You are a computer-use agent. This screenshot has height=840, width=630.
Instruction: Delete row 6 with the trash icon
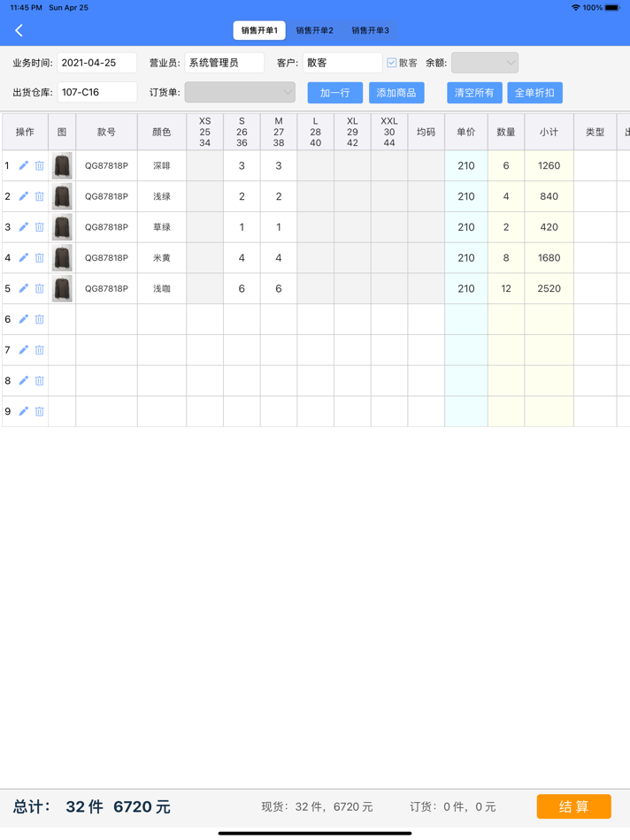[x=39, y=319]
